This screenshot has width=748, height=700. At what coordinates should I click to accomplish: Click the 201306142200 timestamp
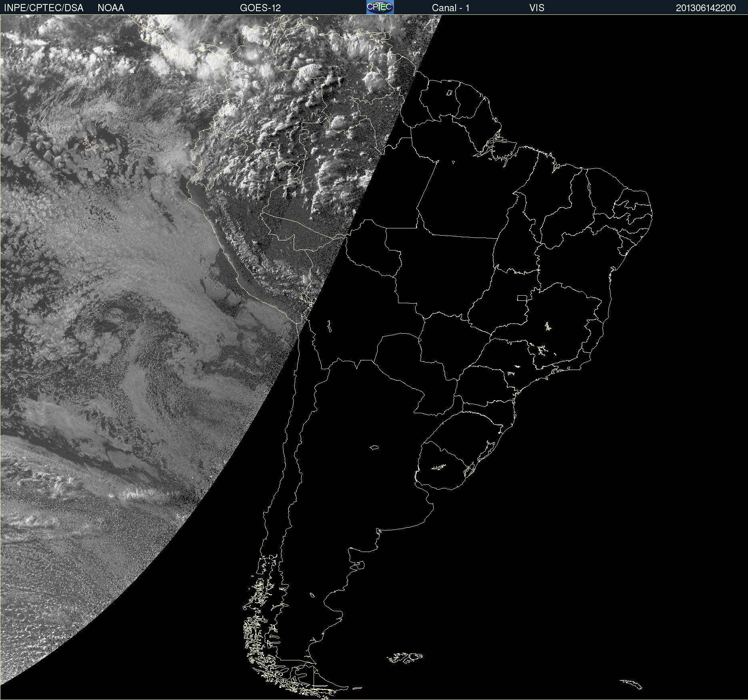(706, 8)
